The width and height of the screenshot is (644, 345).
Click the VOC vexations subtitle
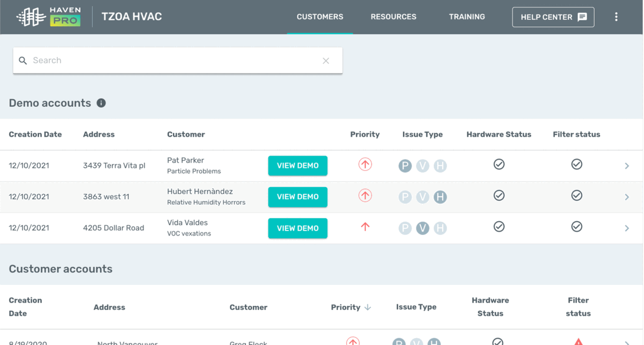click(189, 234)
